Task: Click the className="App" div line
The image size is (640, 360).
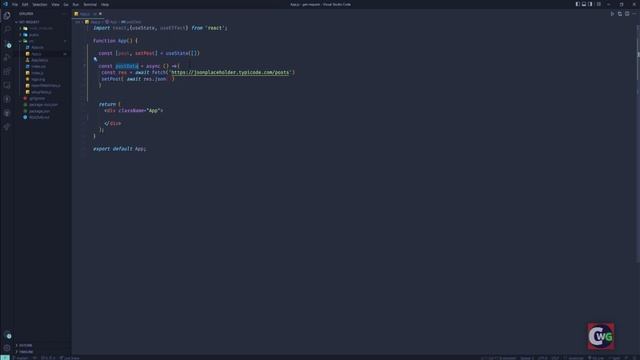Action: click(x=133, y=111)
